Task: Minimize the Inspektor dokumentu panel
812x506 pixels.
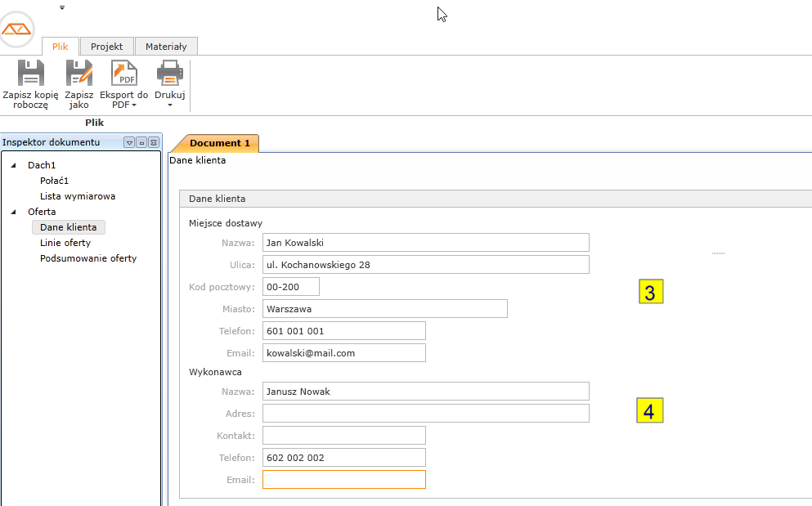Action: (141, 142)
